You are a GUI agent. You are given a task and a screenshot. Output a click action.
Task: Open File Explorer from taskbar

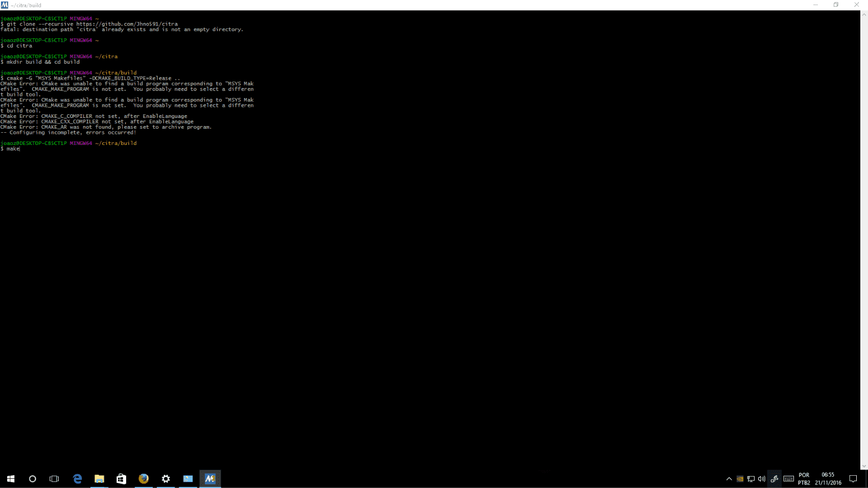click(x=99, y=479)
